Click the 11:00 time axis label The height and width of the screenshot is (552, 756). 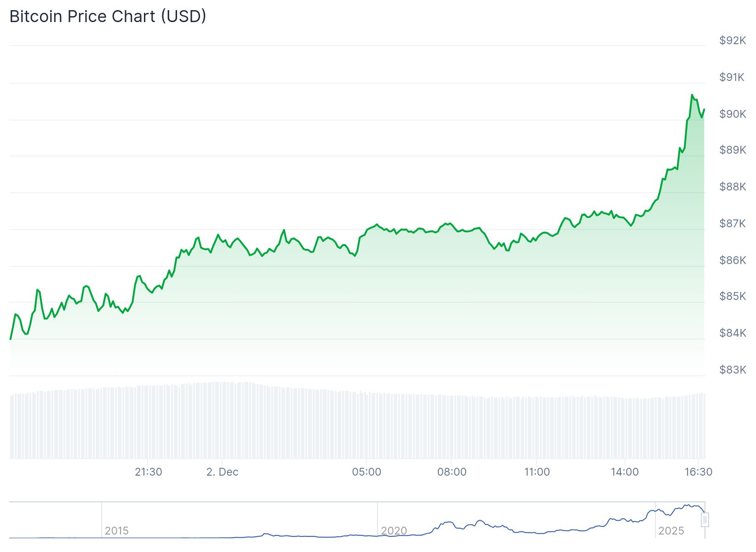point(537,472)
